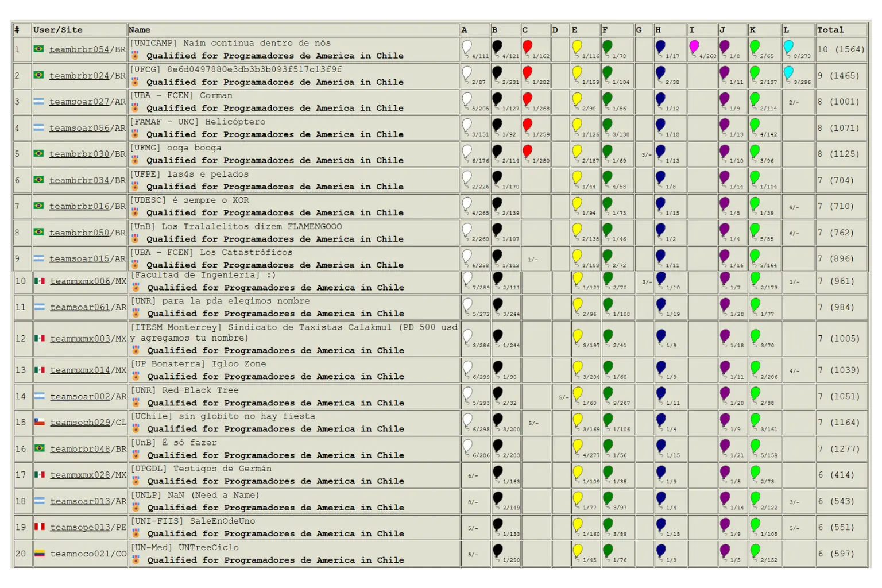Open the teamsoar013 team link
The height and width of the screenshot is (588, 882).
click(80, 501)
